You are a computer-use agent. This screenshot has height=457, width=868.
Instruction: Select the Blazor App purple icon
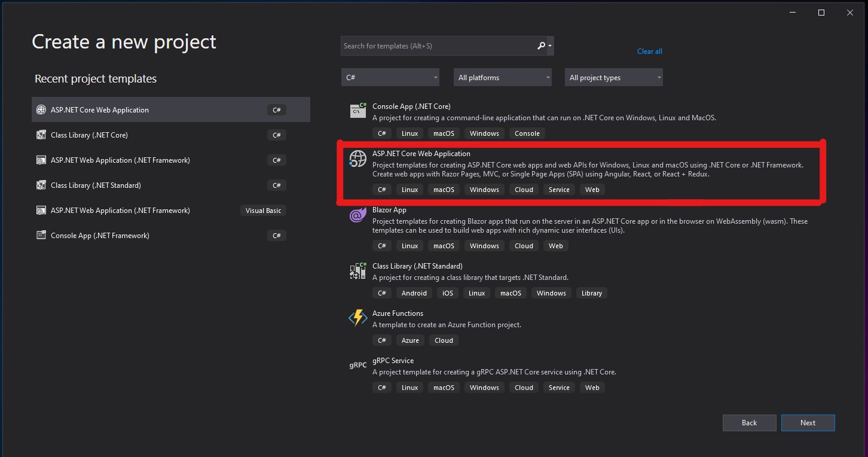click(x=357, y=214)
